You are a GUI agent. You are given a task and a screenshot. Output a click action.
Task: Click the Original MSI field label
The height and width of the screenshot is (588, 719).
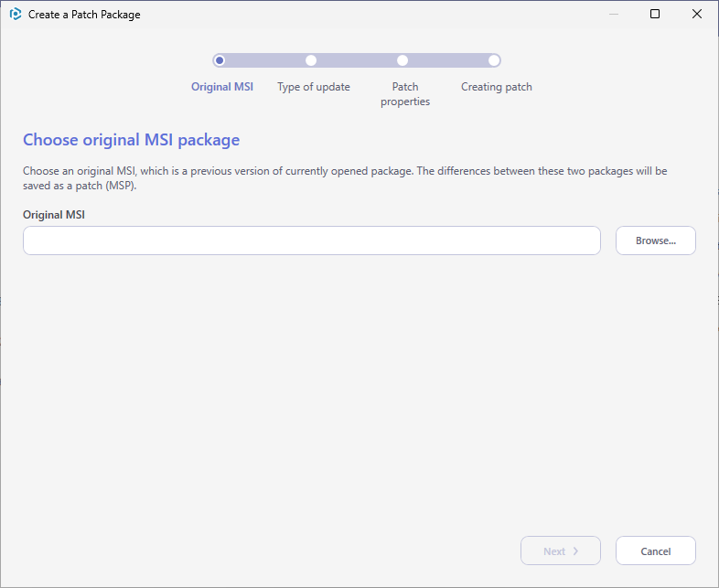click(x=54, y=215)
